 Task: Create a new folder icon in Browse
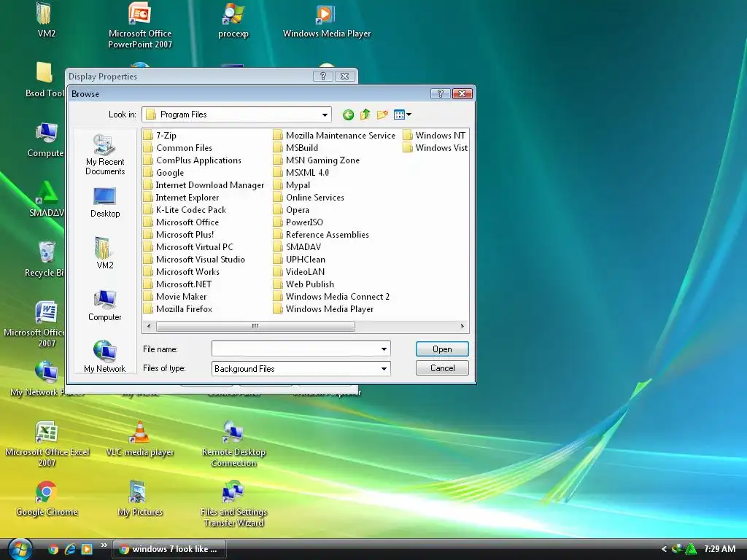click(382, 114)
